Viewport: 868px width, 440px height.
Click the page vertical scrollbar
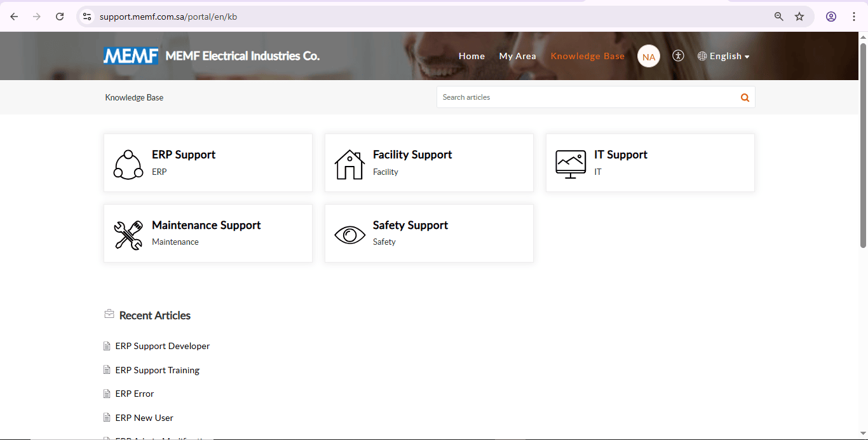click(x=863, y=146)
